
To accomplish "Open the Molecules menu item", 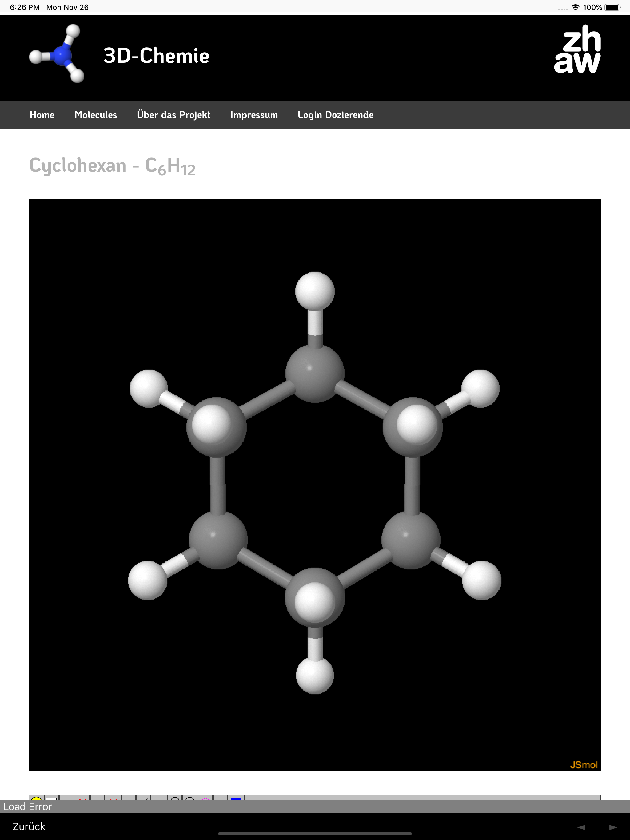I will click(96, 115).
